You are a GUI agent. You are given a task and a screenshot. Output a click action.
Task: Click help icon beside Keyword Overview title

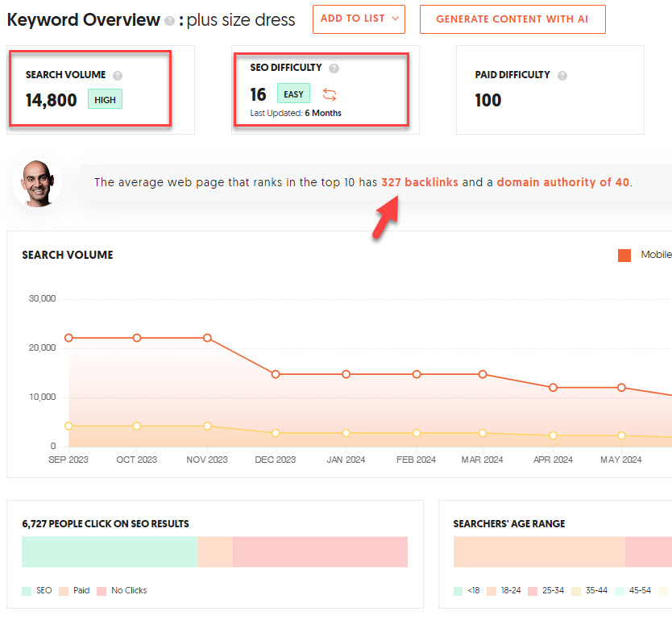[169, 21]
